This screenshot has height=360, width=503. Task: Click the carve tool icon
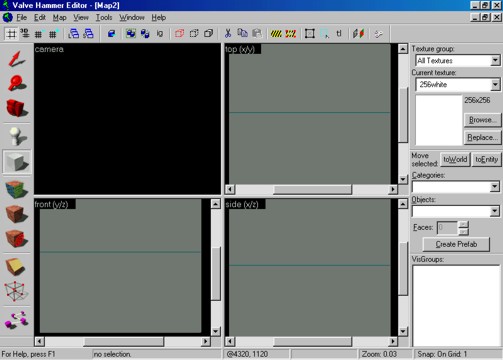pos(111,34)
